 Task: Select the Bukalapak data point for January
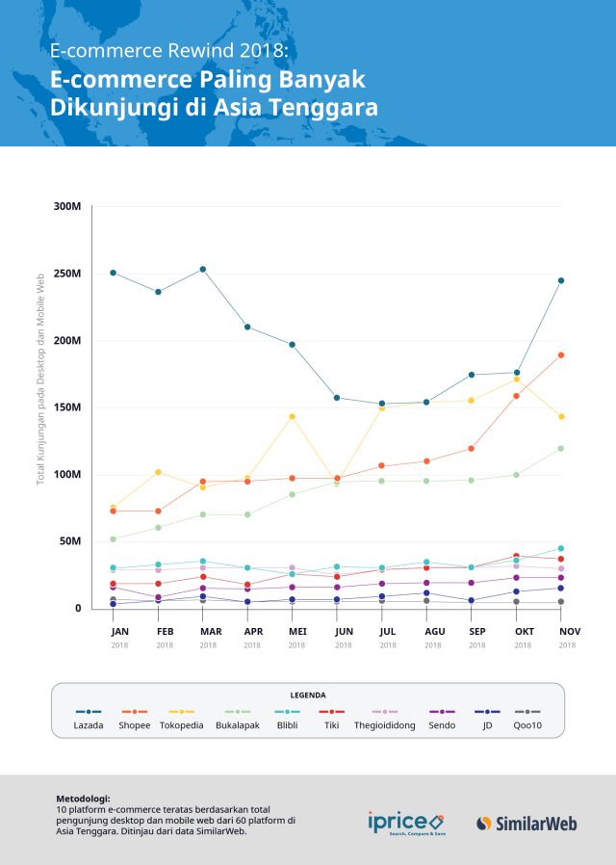[113, 539]
